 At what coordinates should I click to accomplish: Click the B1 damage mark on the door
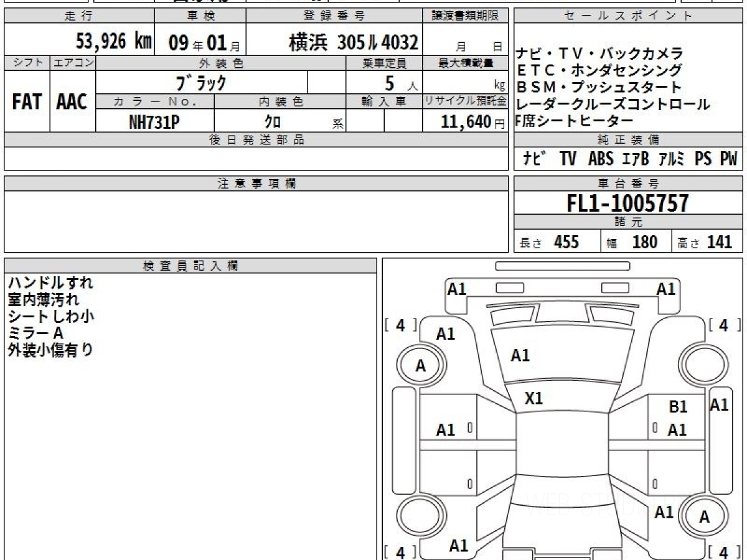tap(678, 407)
